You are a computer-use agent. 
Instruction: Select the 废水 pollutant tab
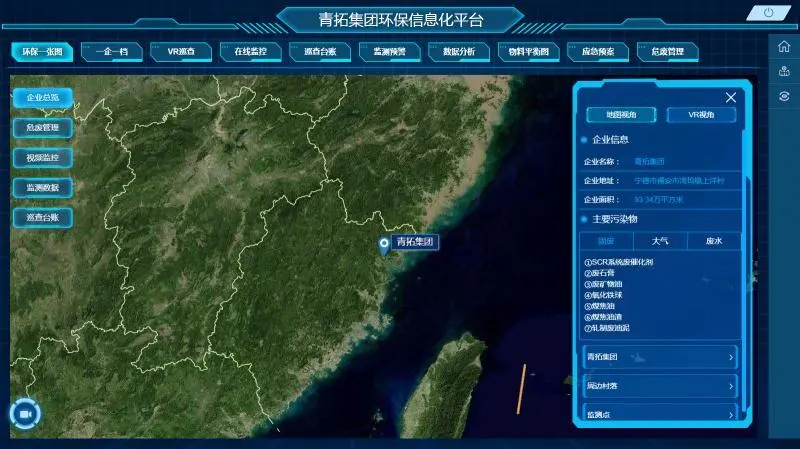[x=713, y=241]
